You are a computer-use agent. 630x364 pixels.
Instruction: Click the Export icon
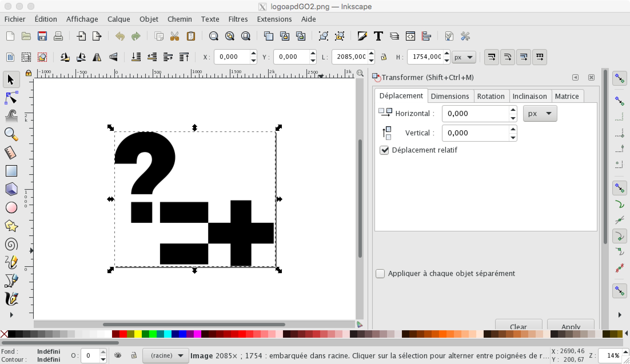tap(97, 36)
